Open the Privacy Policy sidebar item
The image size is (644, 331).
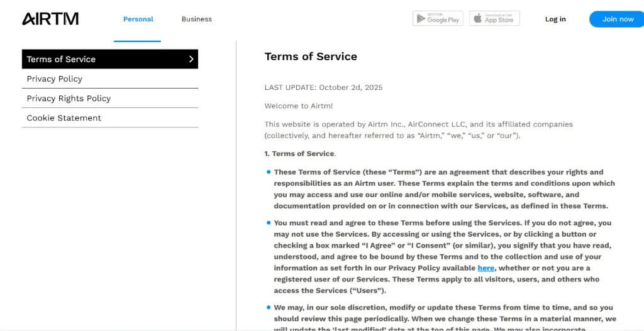(x=110, y=79)
